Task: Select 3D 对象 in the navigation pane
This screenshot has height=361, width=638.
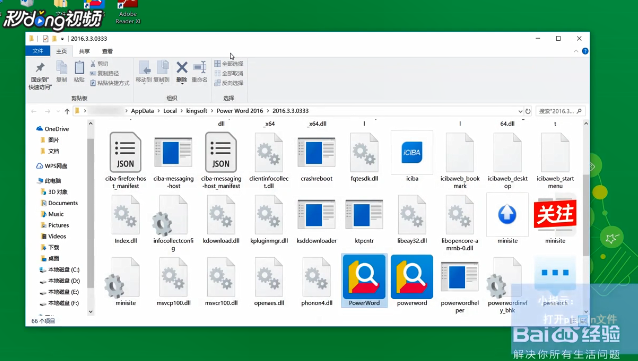Action: coord(54,192)
